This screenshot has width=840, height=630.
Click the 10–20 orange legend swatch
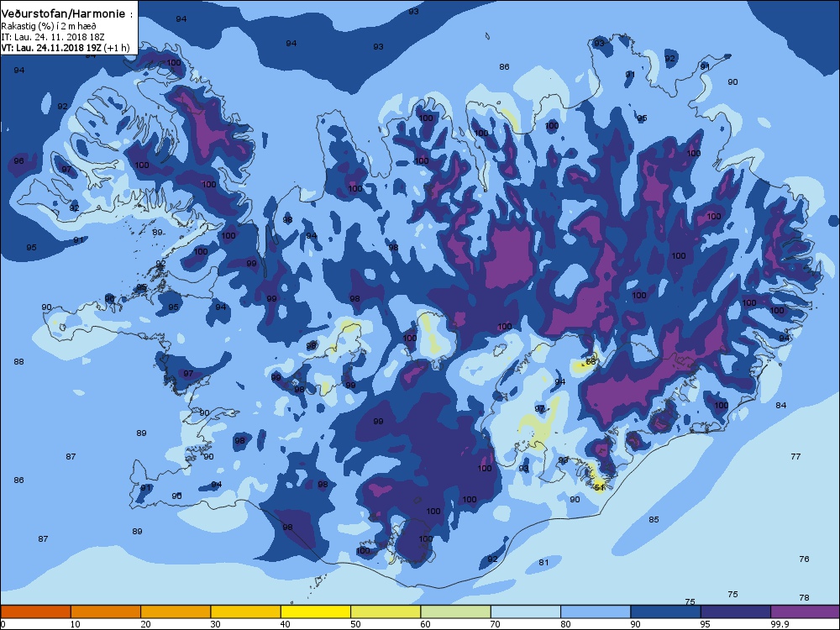106,612
